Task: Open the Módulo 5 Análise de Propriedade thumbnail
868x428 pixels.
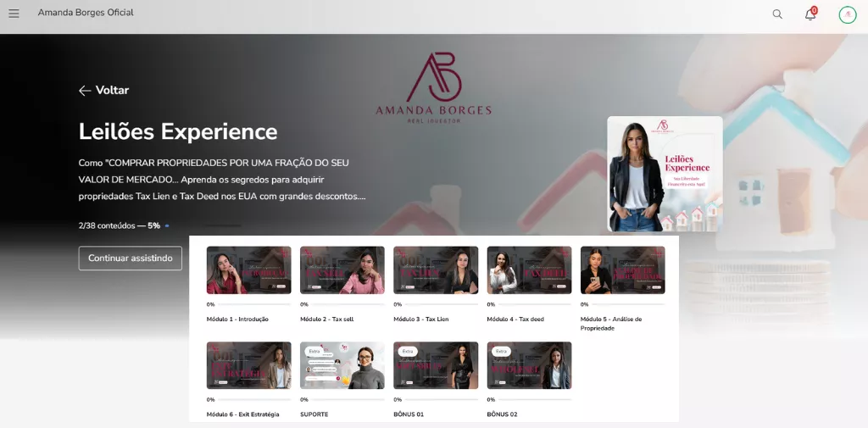Action: [x=623, y=270]
